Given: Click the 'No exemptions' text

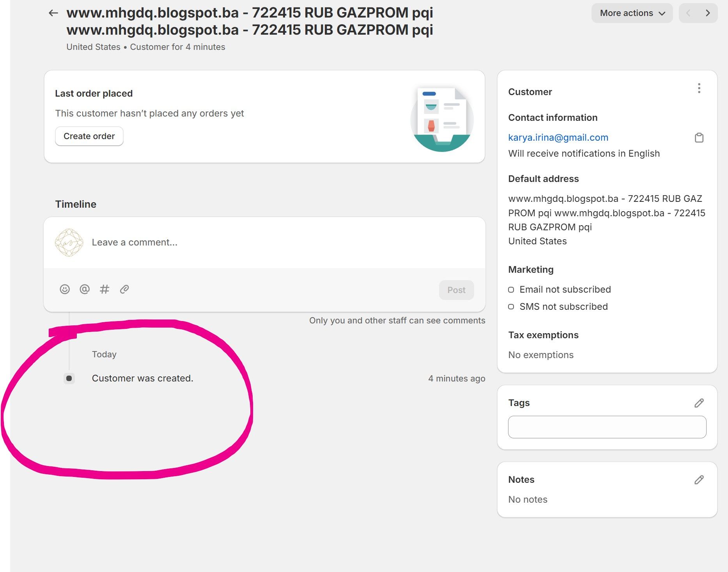Looking at the screenshot, I should point(541,355).
